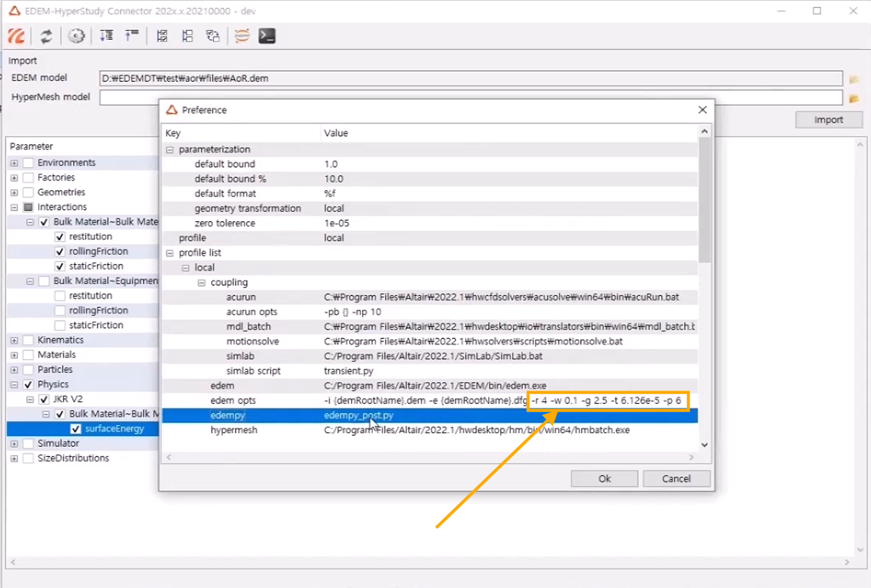The image size is (871, 588).
Task: Click the refresh arrows toolbar icon
Action: point(46,36)
